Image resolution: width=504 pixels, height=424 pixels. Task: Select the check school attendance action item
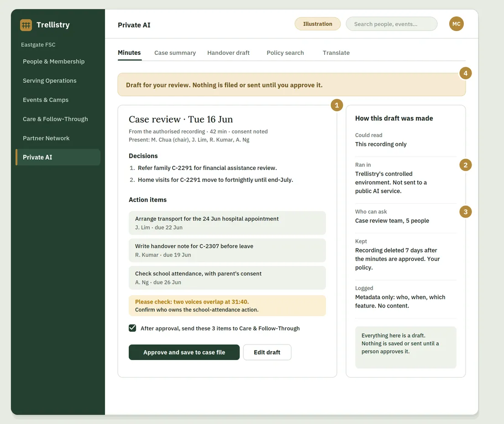point(227,278)
